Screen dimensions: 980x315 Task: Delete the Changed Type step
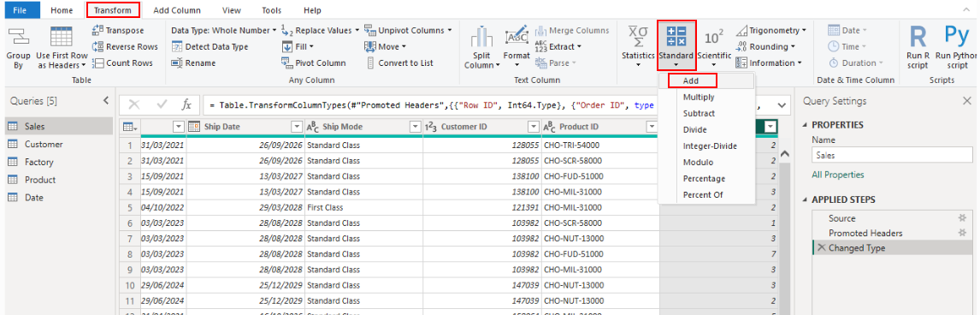(821, 247)
